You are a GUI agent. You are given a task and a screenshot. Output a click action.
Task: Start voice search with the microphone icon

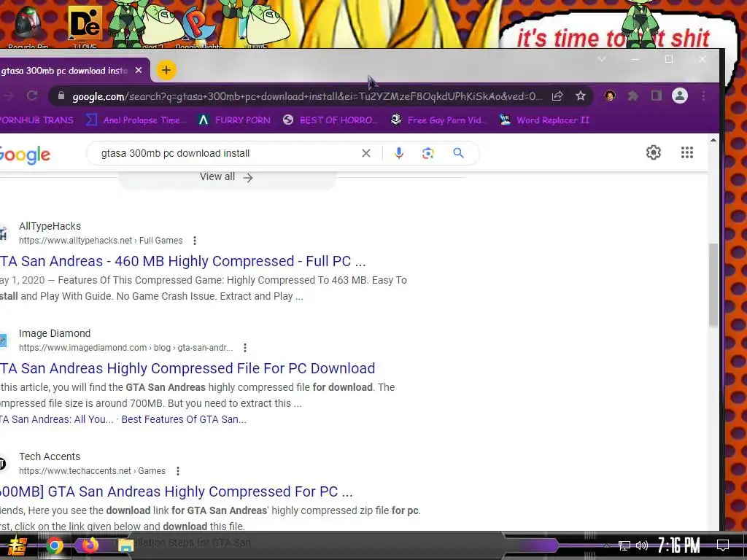pos(399,153)
